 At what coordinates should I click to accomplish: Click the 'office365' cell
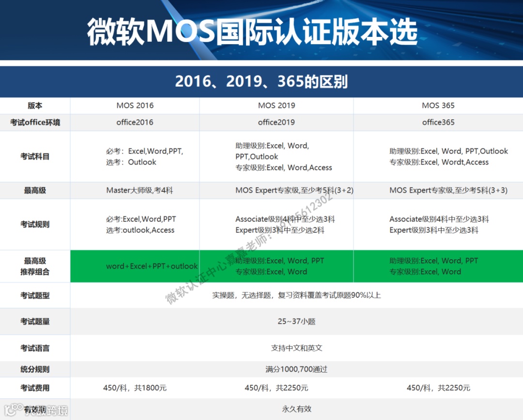[x=438, y=122]
